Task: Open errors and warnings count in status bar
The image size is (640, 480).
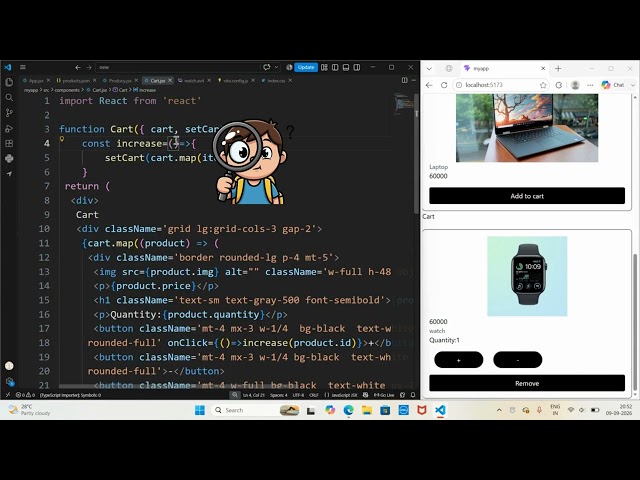Action: (25, 395)
